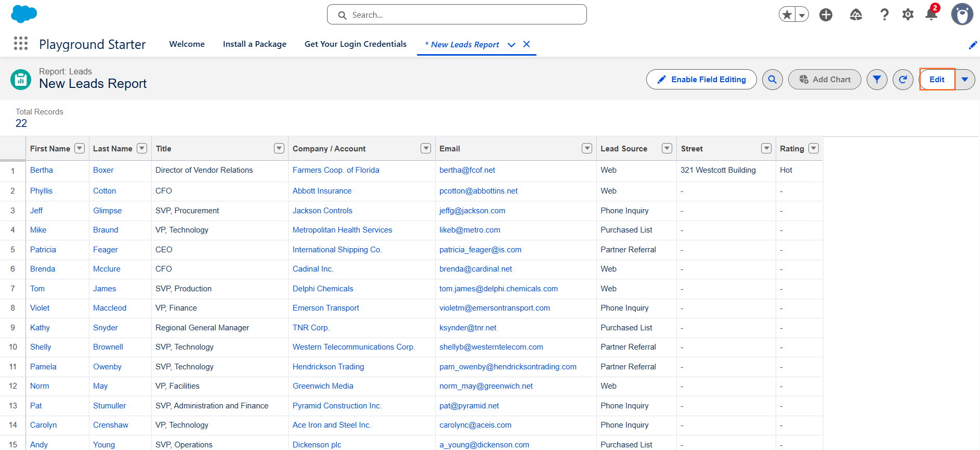Open the Bertha lead link
The image size is (980, 450).
[42, 170]
